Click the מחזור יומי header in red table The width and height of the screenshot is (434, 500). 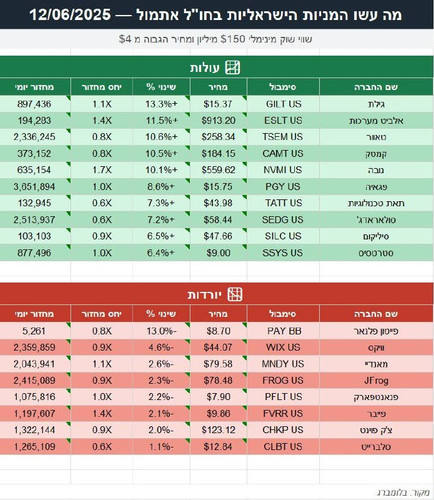pos(35,314)
